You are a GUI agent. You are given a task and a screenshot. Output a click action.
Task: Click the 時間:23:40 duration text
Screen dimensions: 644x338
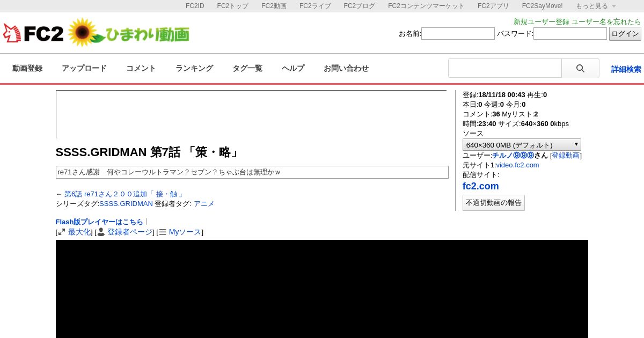click(479, 124)
